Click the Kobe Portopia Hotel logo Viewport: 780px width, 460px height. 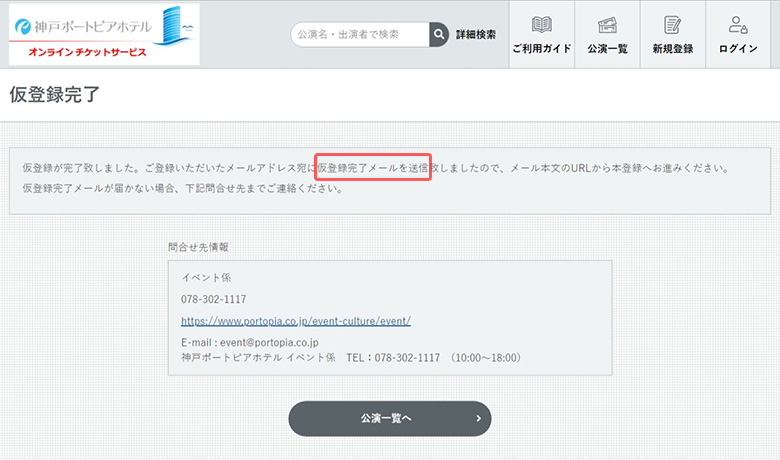point(104,34)
